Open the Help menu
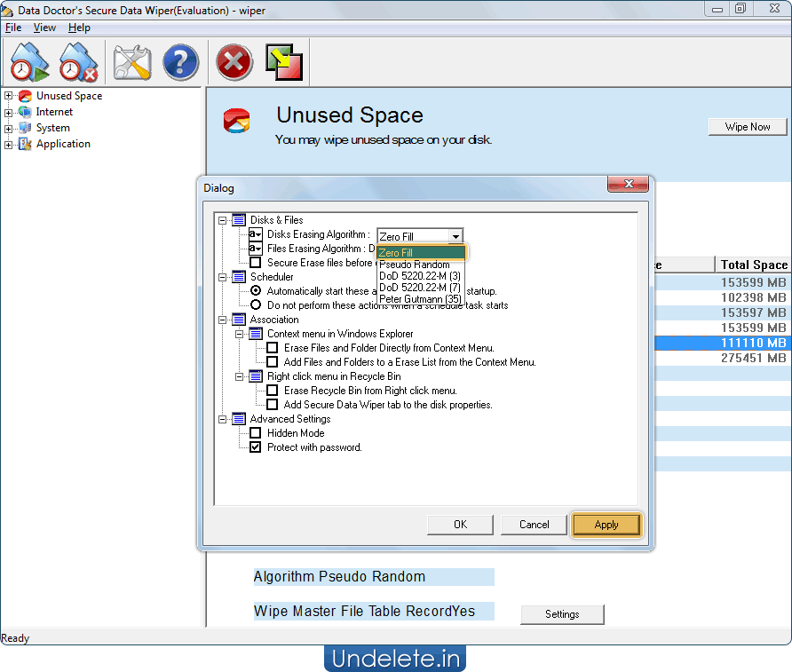 pos(79,28)
